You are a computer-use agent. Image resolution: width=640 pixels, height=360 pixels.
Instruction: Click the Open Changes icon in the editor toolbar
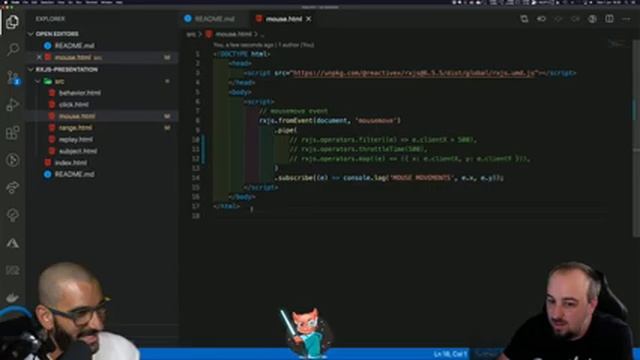click(x=524, y=19)
